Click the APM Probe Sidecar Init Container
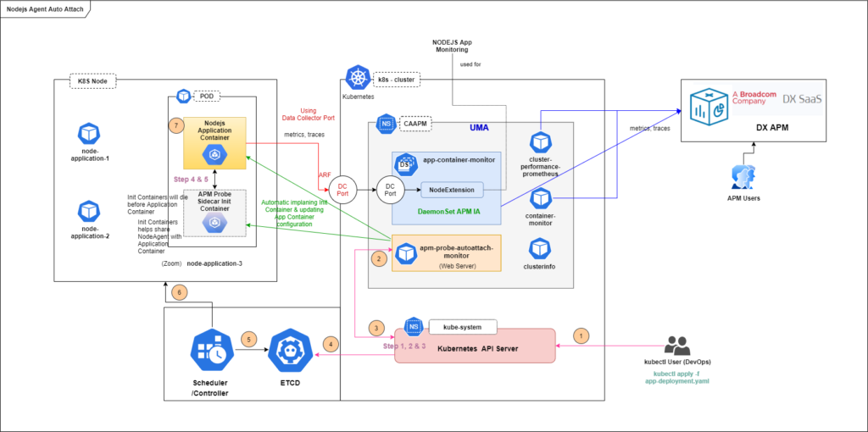 (x=214, y=212)
